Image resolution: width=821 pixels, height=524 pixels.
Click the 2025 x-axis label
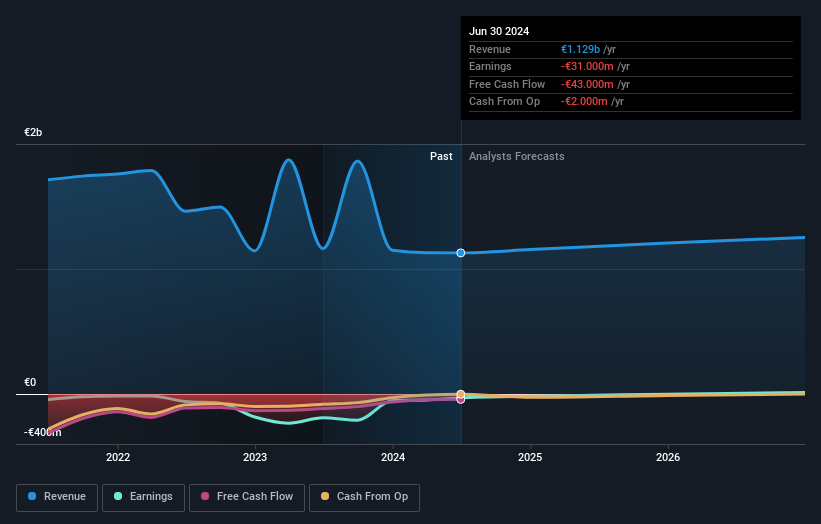click(x=530, y=457)
